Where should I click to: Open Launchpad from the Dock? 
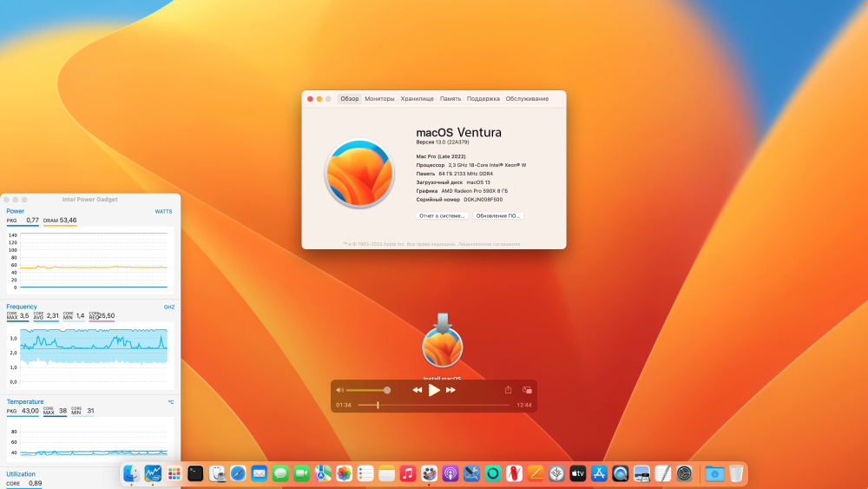tap(174, 473)
